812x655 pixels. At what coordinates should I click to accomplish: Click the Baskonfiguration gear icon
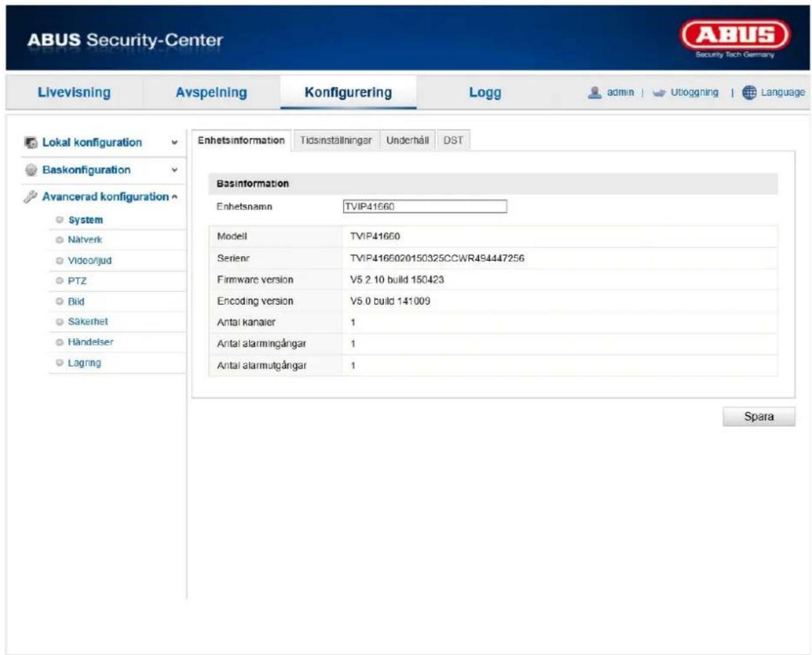[x=30, y=170]
